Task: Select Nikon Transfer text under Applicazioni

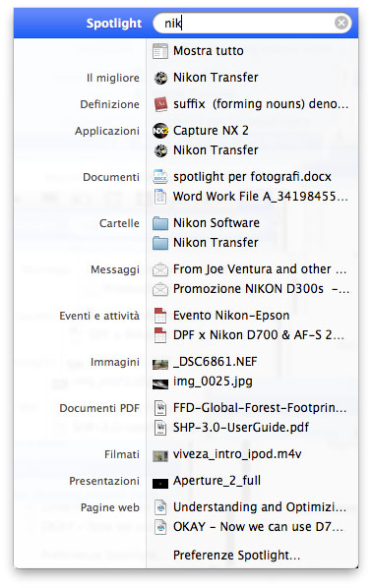Action: pos(216,150)
